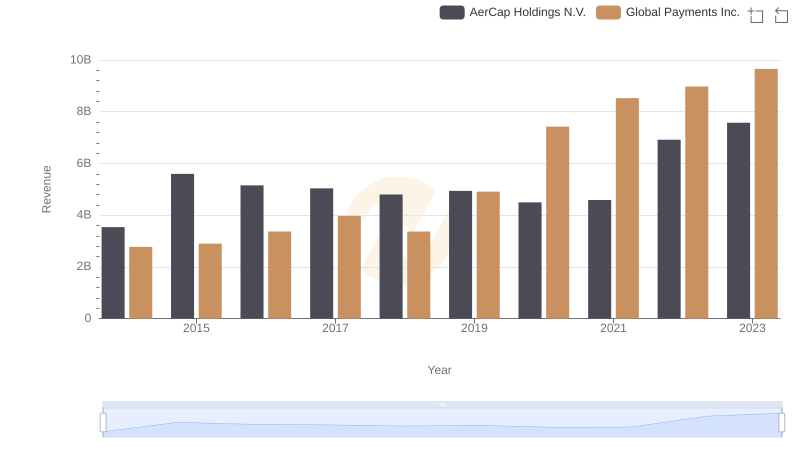Image resolution: width=800 pixels, height=461 pixels.
Task: Toggle AerCap Holdings N.V. legend series
Action: coord(512,12)
